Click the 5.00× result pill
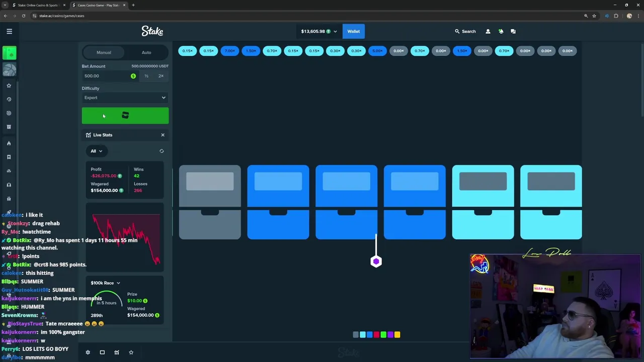This screenshot has height=362, width=644. click(377, 51)
